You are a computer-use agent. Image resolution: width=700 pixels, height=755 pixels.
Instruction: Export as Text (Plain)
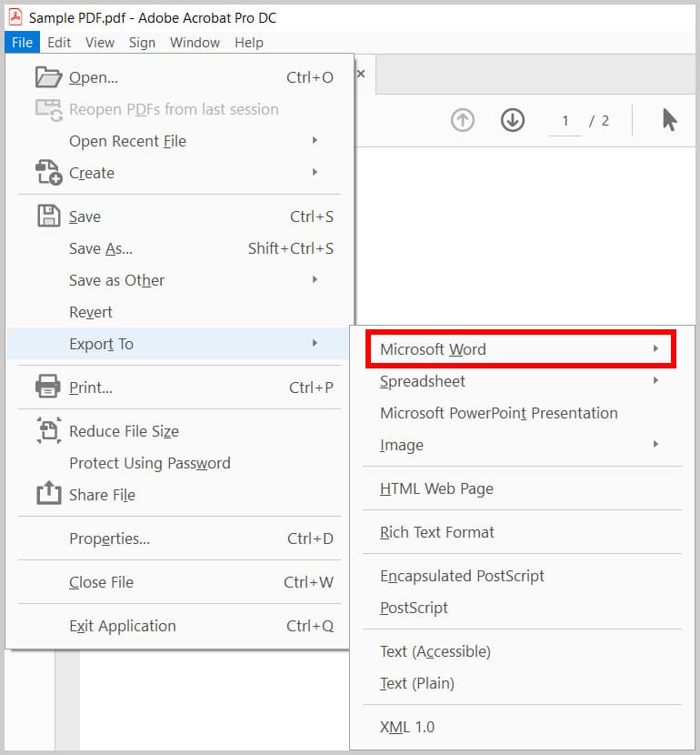(x=522, y=683)
